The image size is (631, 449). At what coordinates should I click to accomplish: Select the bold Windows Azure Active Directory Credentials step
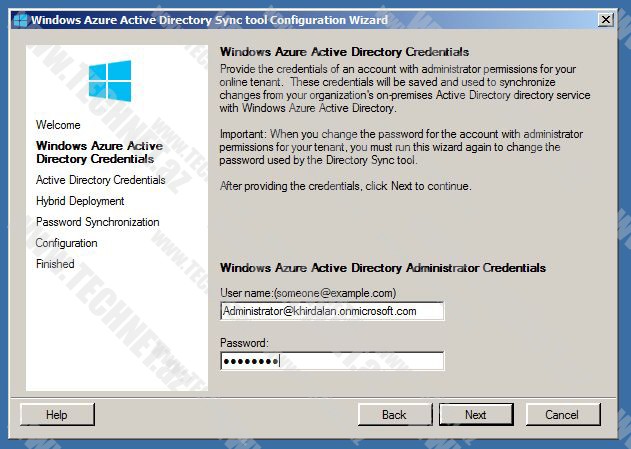(x=99, y=152)
